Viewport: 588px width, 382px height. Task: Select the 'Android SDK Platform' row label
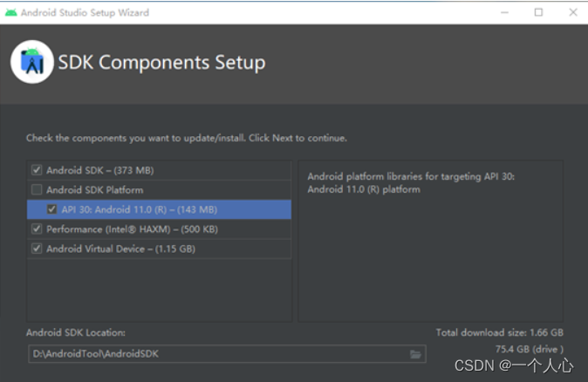click(95, 190)
